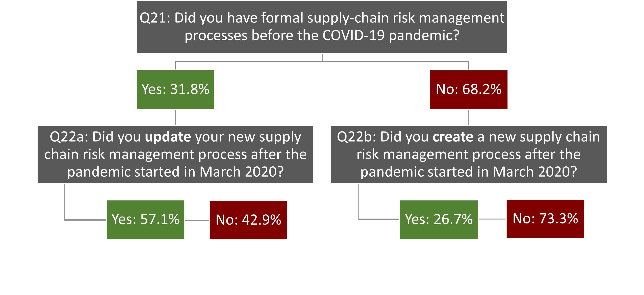Select vertical connector below Yes: 31.8% box
This screenshot has width=644, height=295.
coord(176,117)
